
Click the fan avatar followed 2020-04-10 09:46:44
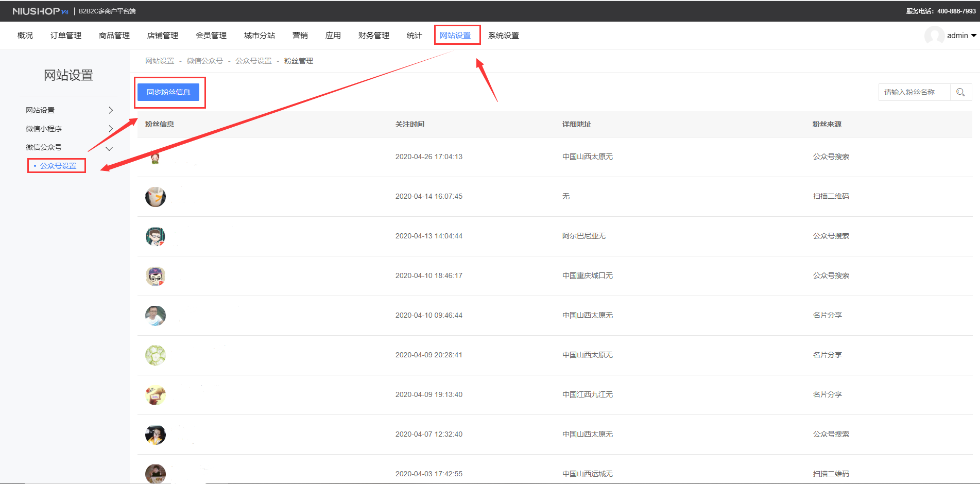click(x=156, y=316)
